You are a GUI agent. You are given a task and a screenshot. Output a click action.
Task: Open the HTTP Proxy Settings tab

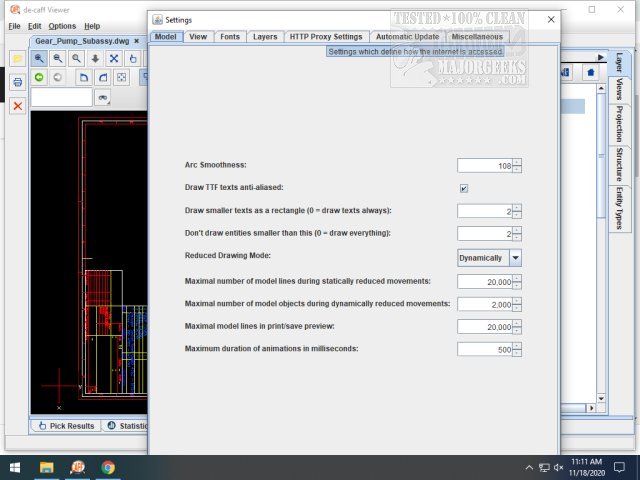click(x=325, y=37)
